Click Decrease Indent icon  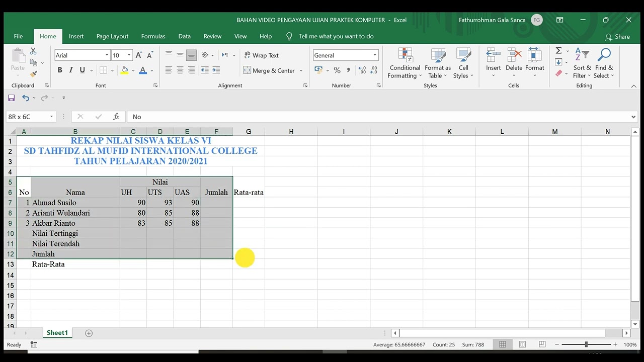[205, 70]
